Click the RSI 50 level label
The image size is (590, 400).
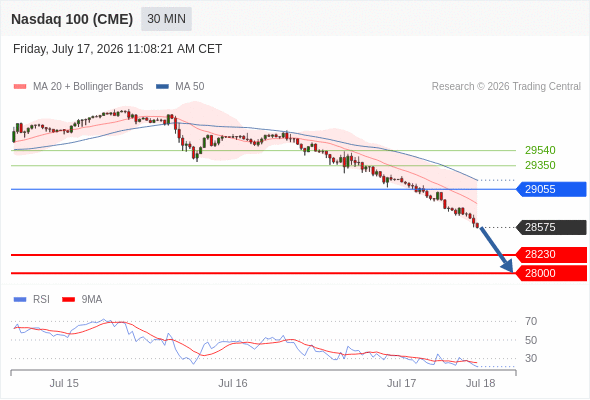pyautogui.click(x=531, y=340)
